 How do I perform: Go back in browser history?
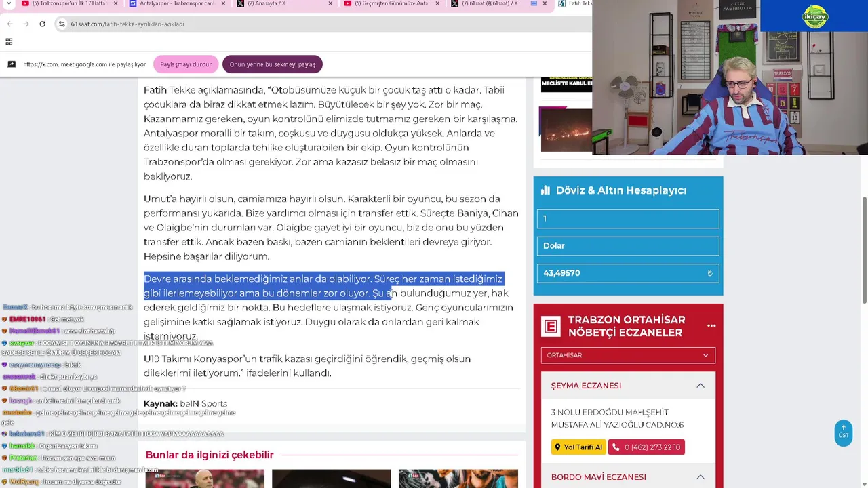pos(10,24)
